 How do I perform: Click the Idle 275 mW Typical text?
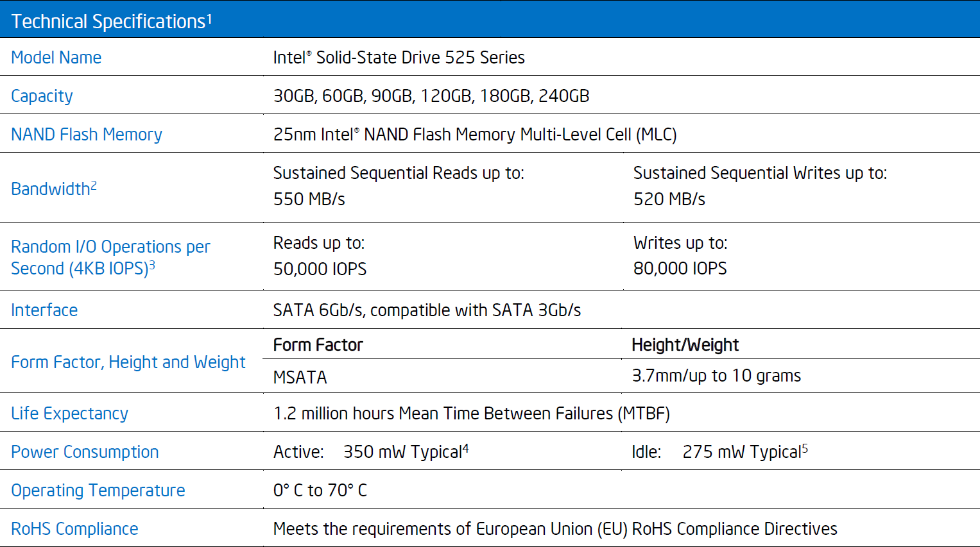719,452
